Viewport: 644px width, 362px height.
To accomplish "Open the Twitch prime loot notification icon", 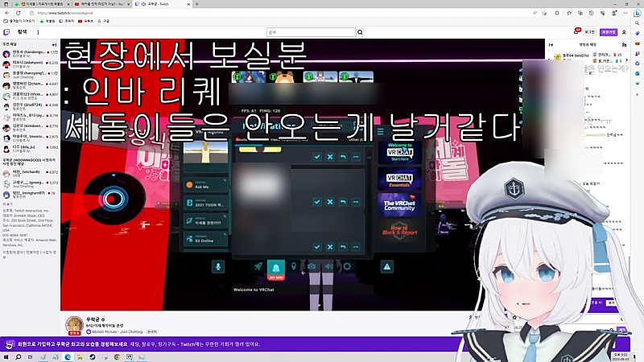I will coord(576,31).
